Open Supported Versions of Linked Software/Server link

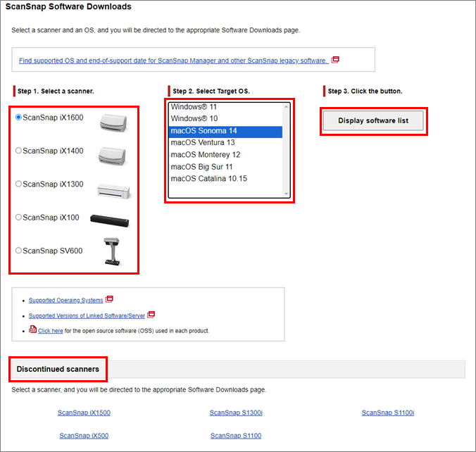pyautogui.click(x=87, y=315)
